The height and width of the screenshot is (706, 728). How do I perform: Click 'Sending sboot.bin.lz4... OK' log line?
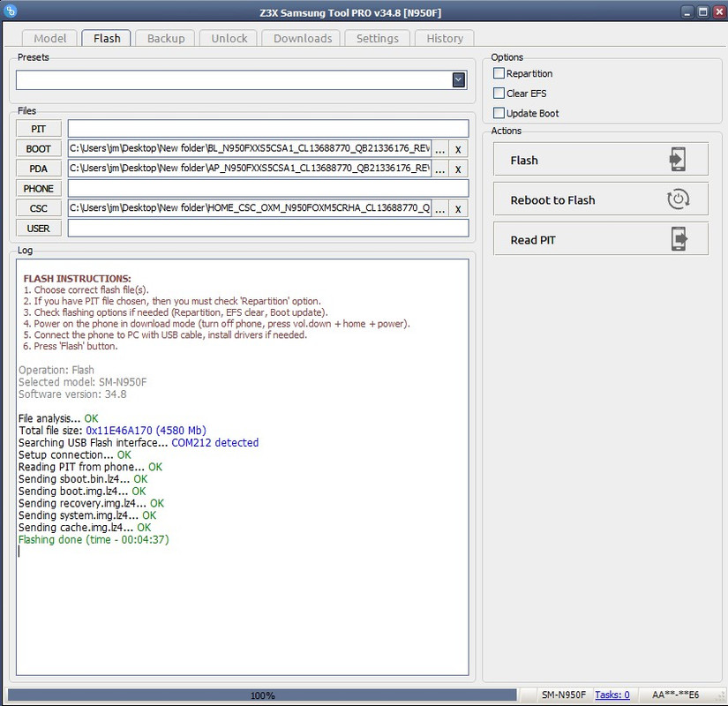click(83, 479)
